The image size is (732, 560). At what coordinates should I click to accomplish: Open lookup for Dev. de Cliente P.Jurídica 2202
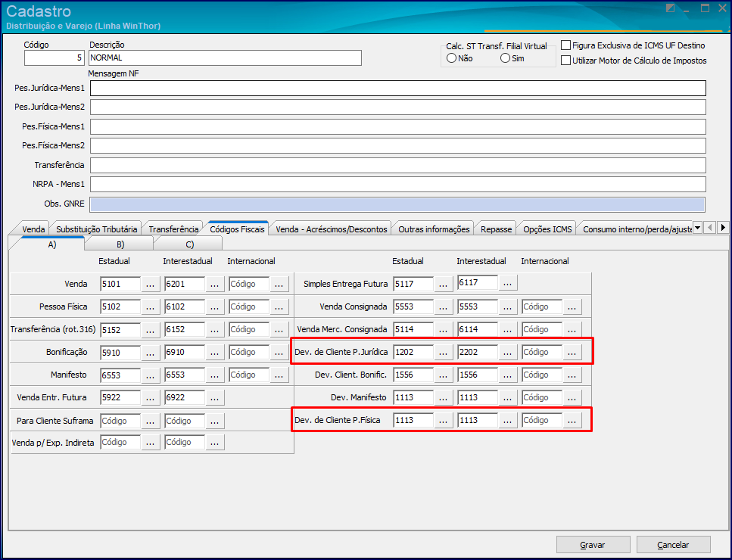[x=507, y=353]
